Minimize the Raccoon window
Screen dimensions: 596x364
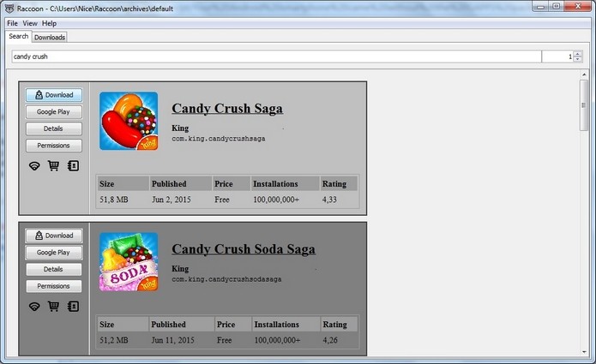pos(540,6)
